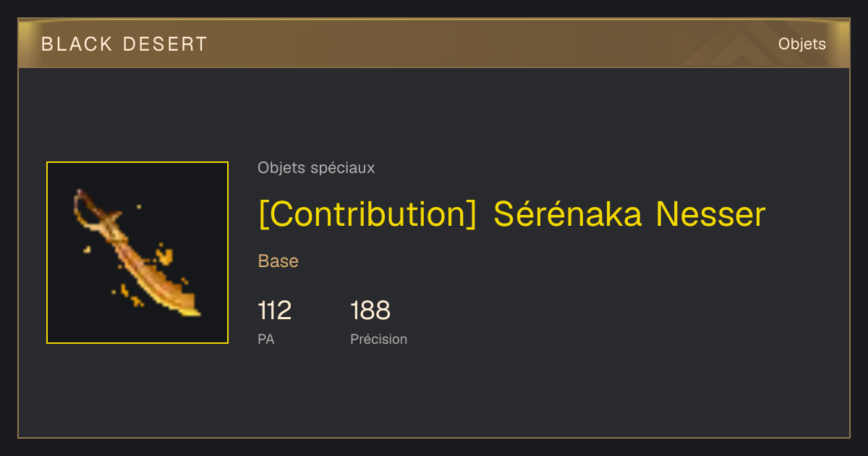Go to the Objets section link
Screen dimensions: 868x456
pyautogui.click(x=802, y=44)
